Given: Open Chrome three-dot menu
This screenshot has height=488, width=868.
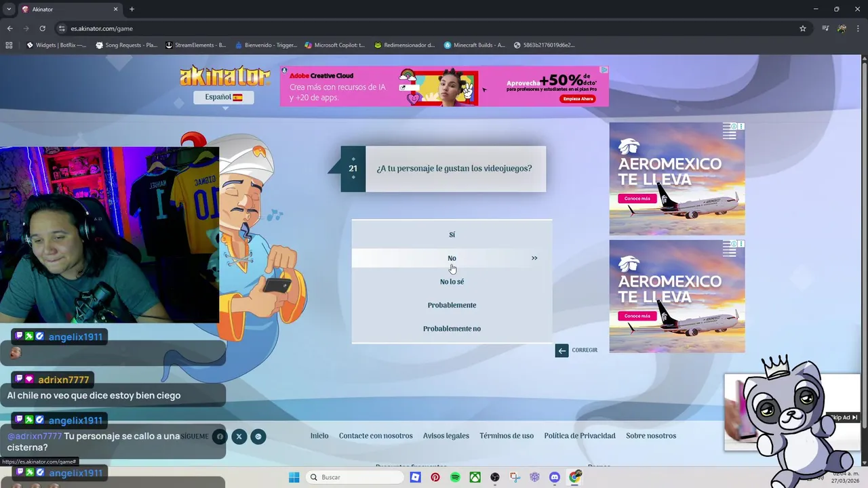Looking at the screenshot, I should pos(858,28).
